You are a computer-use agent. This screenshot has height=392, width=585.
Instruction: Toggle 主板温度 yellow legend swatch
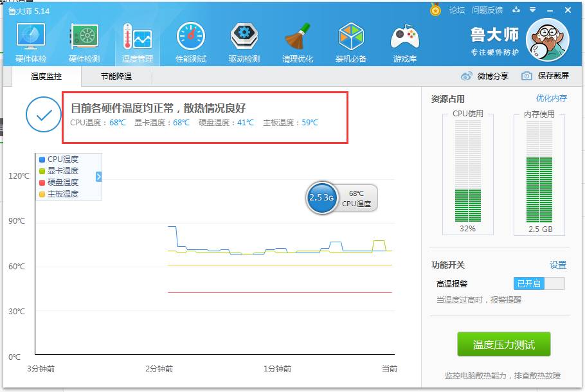coord(42,194)
